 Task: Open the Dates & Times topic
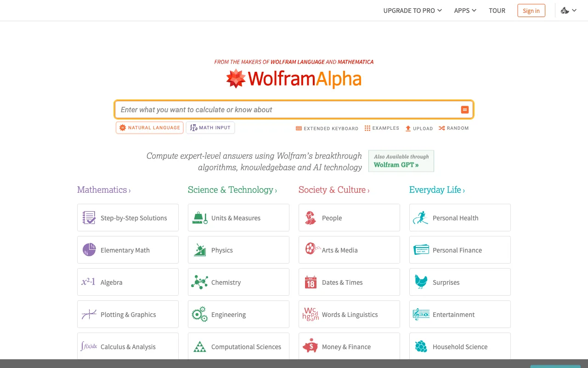point(349,282)
